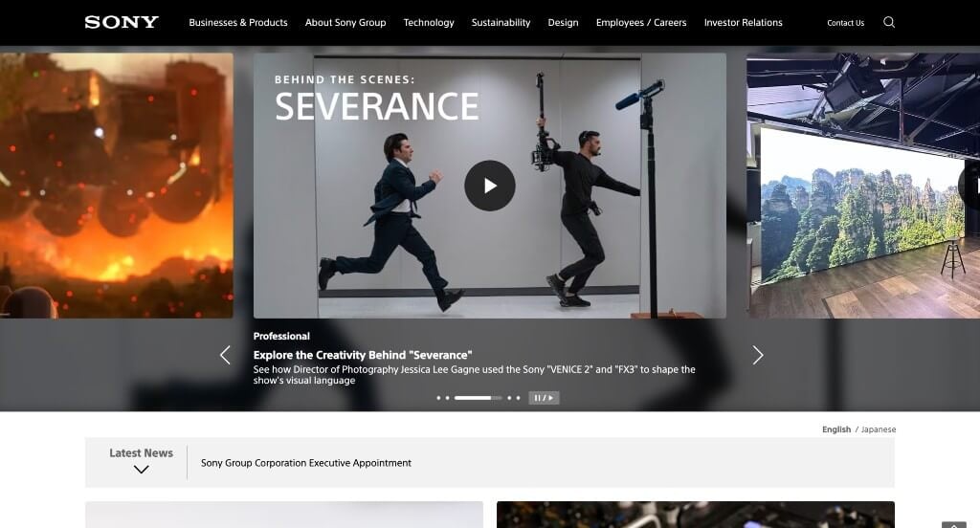Click the Sony logo

122,23
